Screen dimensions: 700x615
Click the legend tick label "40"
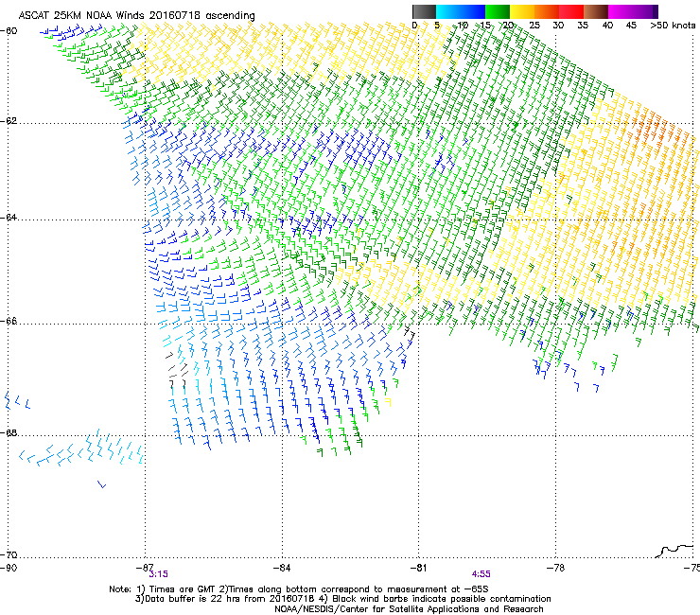point(607,26)
